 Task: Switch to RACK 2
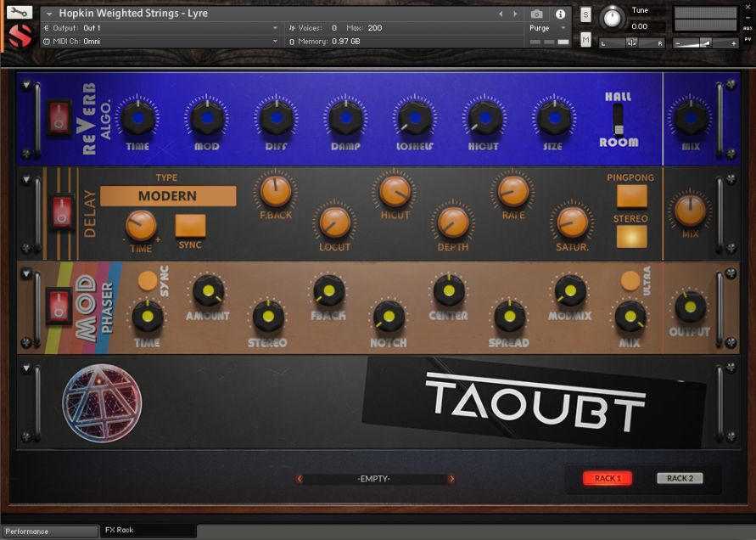point(679,478)
